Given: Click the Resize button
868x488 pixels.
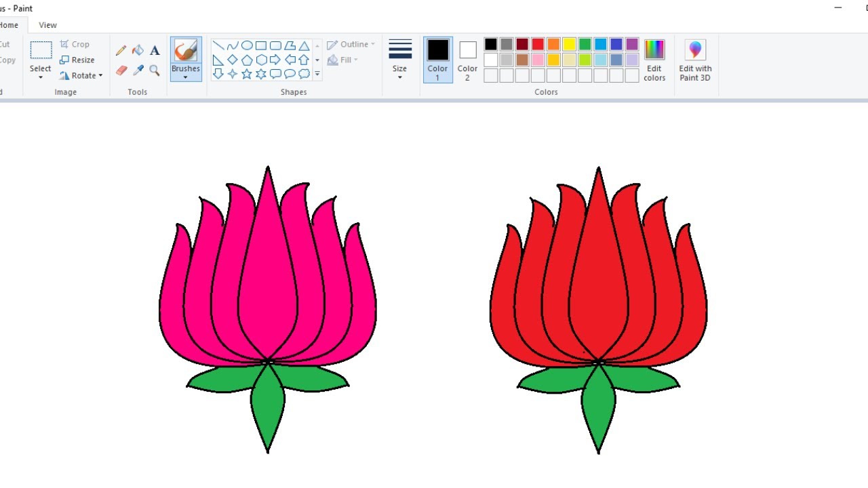Looking at the screenshot, I should pos(77,60).
